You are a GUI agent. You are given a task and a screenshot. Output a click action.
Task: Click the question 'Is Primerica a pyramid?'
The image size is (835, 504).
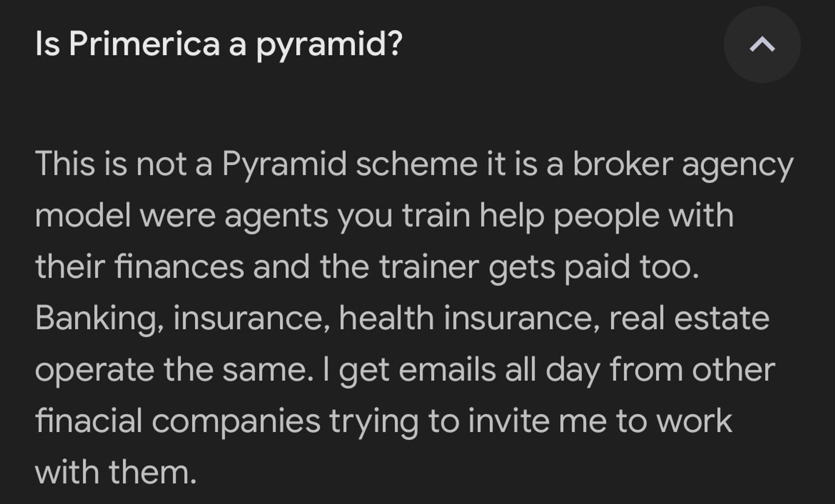(219, 45)
